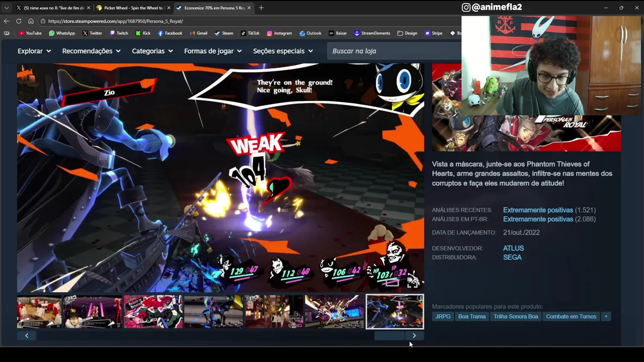Close the Persona 5 Royal Steam tab
The height and width of the screenshot is (362, 644).
(249, 8)
